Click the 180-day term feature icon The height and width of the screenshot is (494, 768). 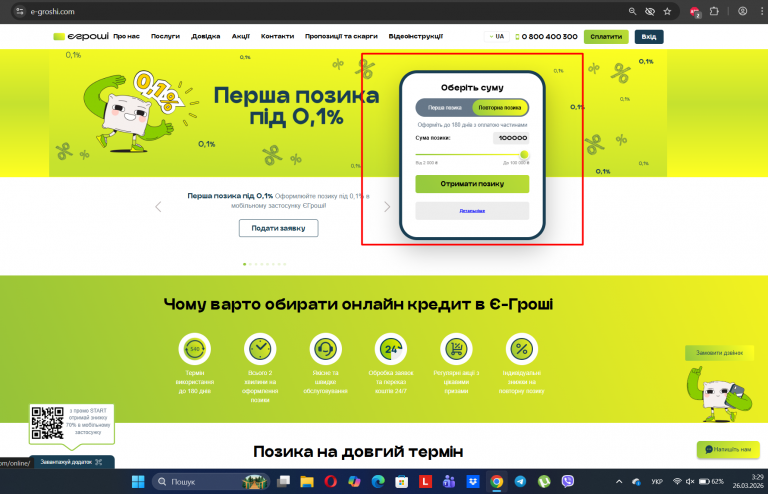(194, 349)
